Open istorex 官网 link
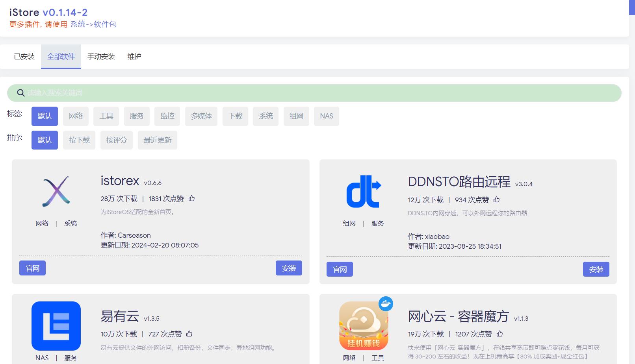 [32, 268]
